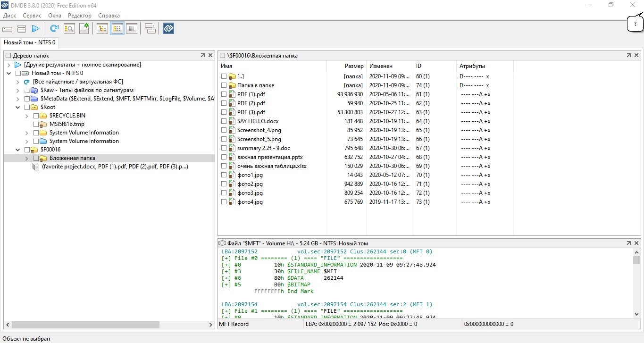
Task: Click the disk editor grid panel icon
Action: coord(132,29)
